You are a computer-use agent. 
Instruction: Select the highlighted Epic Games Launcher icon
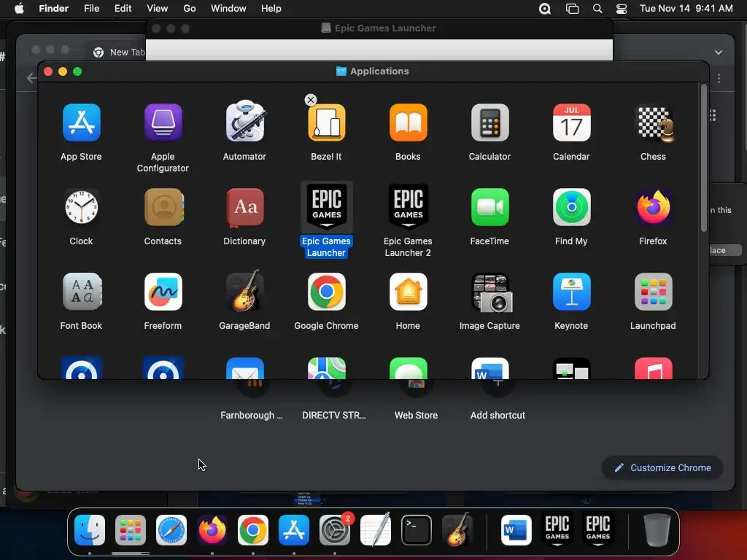click(x=326, y=206)
